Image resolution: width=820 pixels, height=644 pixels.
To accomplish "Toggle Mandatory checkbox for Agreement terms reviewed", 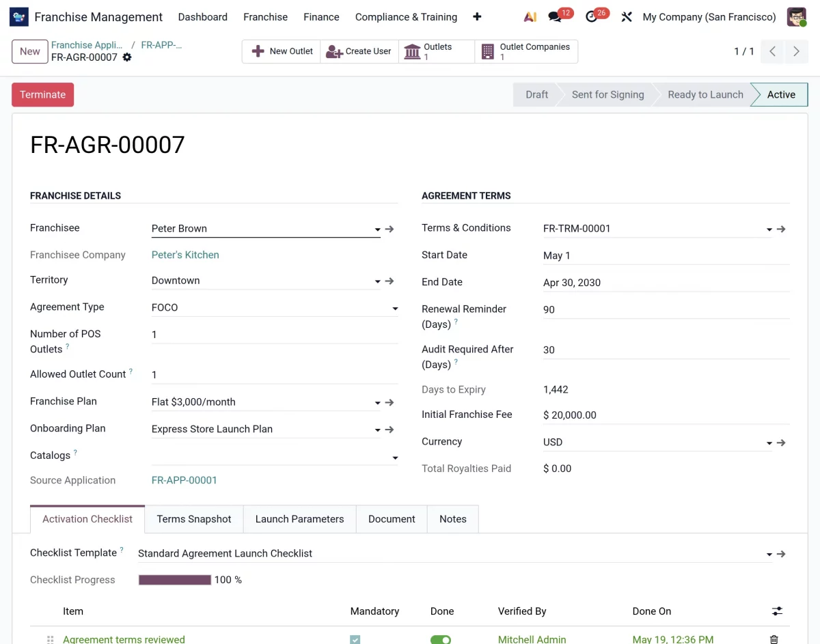I will click(355, 640).
